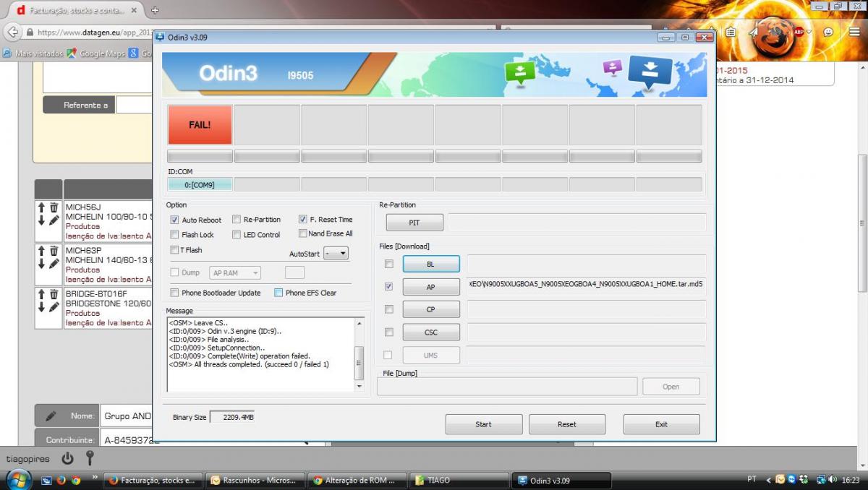Viewport: 868px width, 490px height.
Task: Move the BRIDGE-BT016F row down
Action: [x=42, y=306]
